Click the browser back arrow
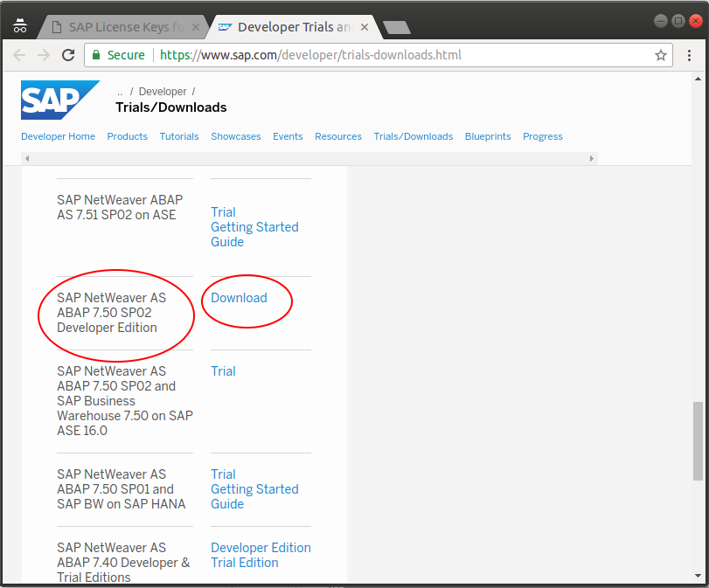This screenshot has height=588, width=709. point(19,55)
